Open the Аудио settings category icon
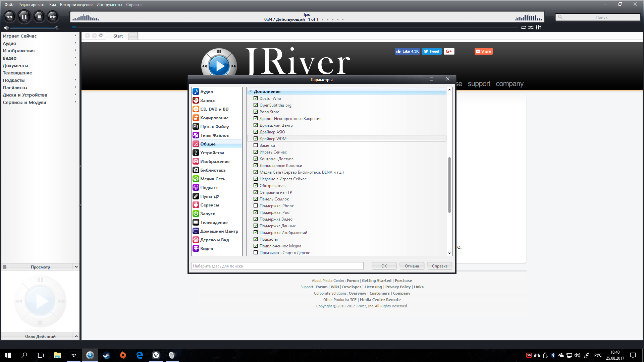This screenshot has height=362, width=644. pos(196,92)
